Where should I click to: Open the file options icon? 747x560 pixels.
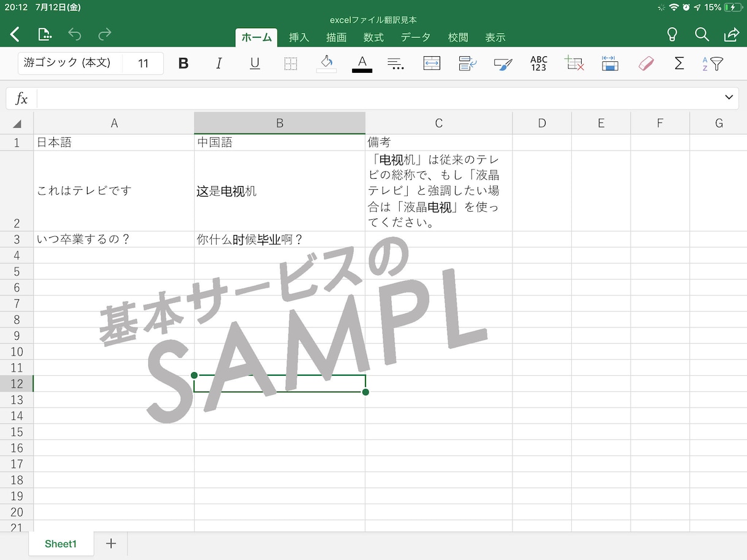pyautogui.click(x=45, y=34)
